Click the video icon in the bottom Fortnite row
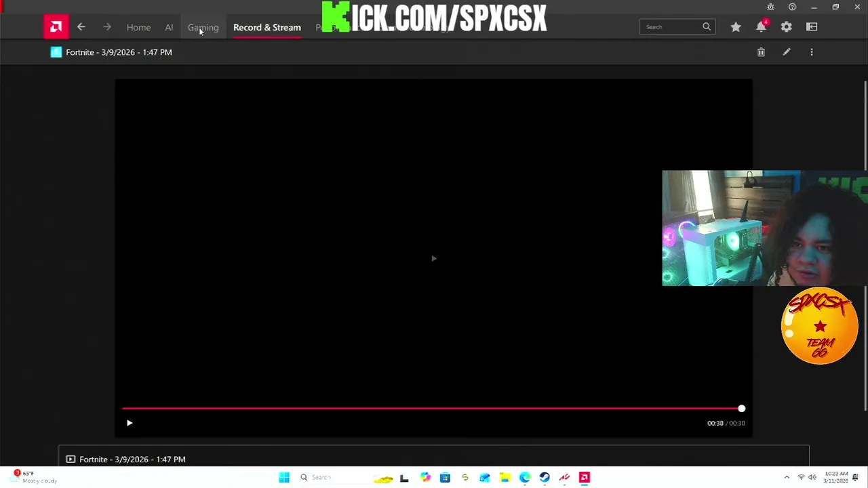The image size is (868, 488). (x=71, y=460)
